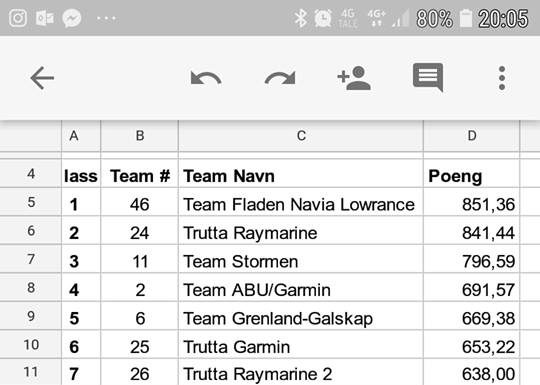
Task: Select the Trutta Raymarine cell
Action: pyautogui.click(x=301, y=231)
